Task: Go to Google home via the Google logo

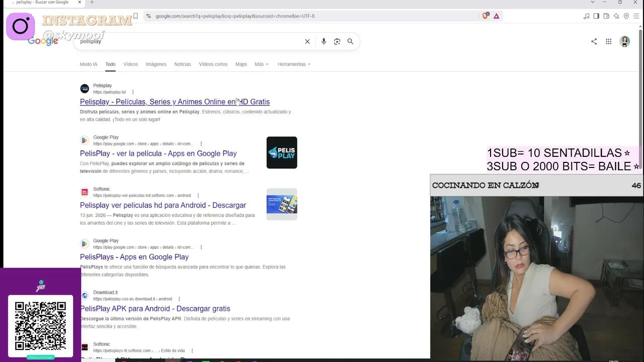Action: 43,41
